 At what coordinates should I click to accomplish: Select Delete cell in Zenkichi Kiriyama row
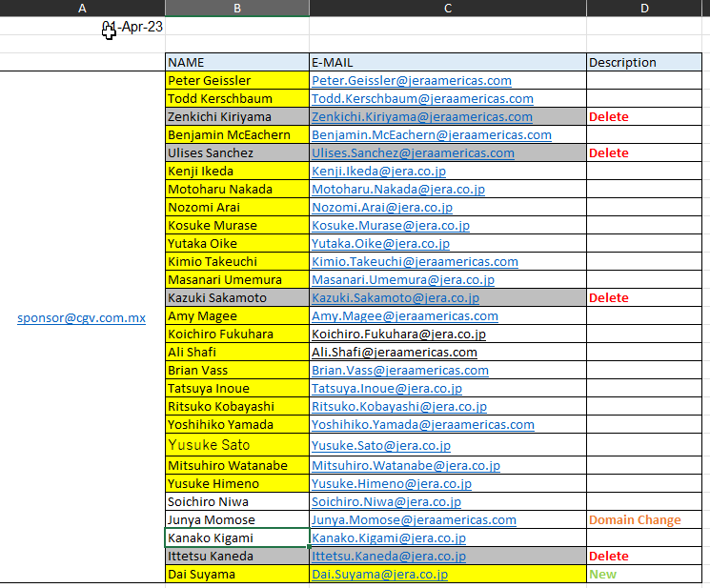pos(644,116)
